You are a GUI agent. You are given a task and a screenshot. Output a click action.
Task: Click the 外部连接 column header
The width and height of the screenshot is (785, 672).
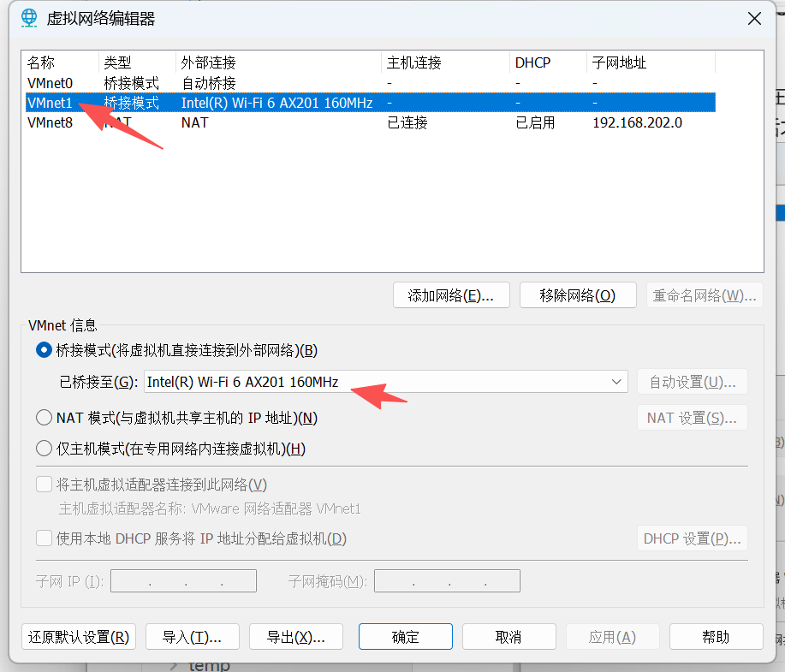[279, 62]
